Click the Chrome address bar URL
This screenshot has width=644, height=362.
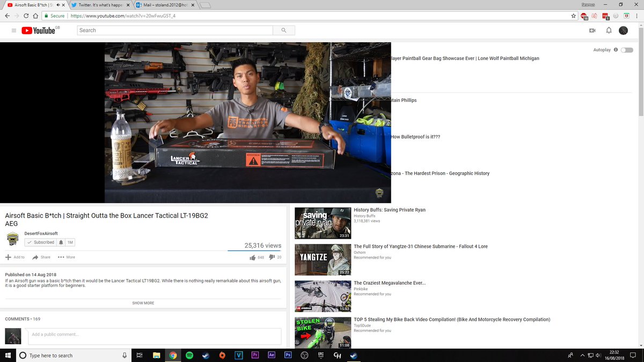coord(123,16)
